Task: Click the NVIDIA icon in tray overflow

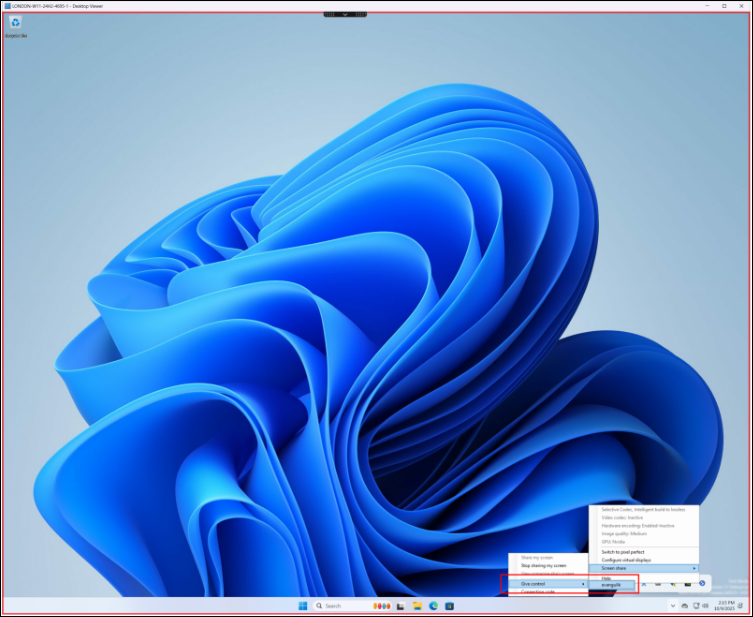Action: pyautogui.click(x=688, y=583)
